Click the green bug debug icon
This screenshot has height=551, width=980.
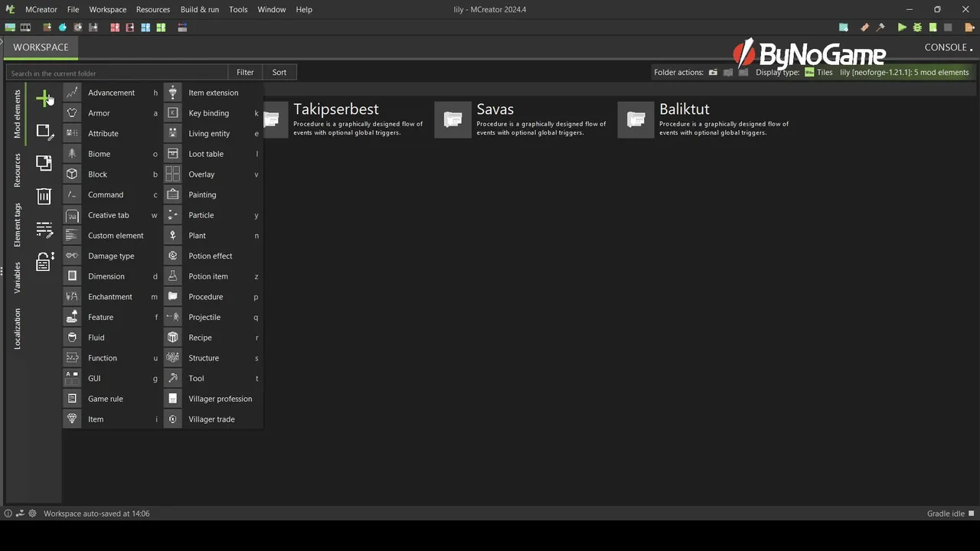[917, 28]
